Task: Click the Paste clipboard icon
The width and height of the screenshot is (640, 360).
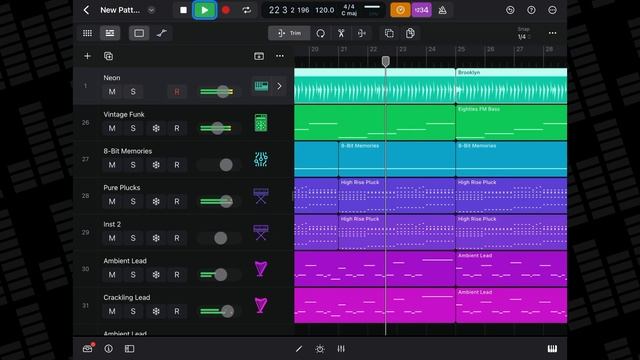Action: [x=410, y=33]
